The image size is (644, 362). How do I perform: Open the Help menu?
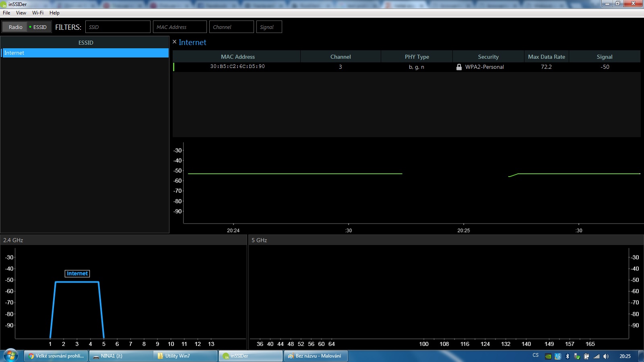click(x=54, y=13)
